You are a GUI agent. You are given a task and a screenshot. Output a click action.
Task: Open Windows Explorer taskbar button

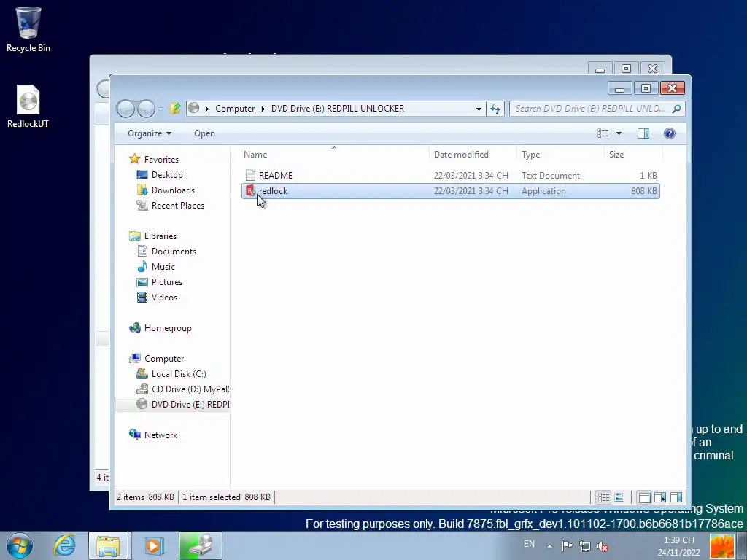point(108,545)
